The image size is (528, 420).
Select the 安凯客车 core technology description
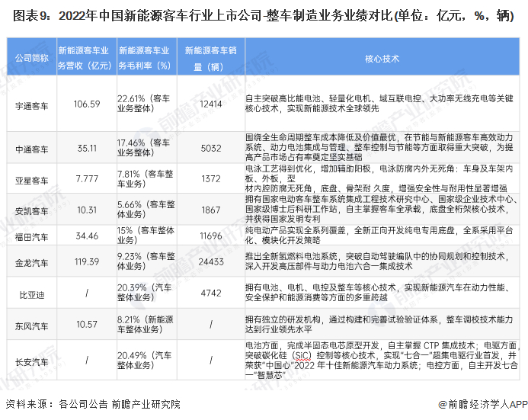pyautogui.click(x=382, y=209)
